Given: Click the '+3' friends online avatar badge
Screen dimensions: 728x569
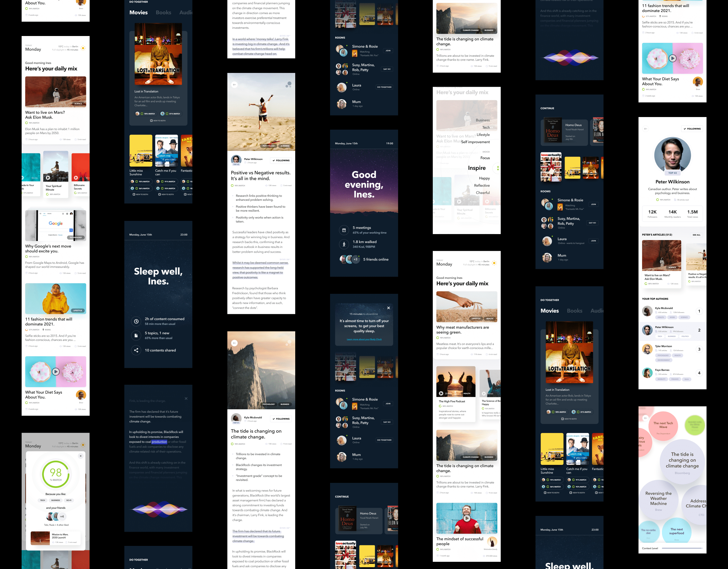Looking at the screenshot, I should pyautogui.click(x=356, y=260).
